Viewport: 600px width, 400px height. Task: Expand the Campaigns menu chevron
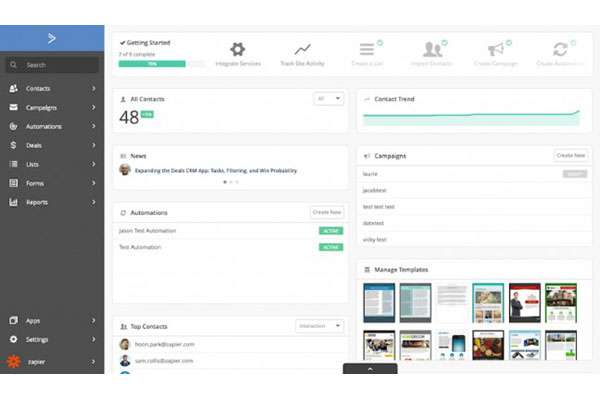tap(94, 107)
